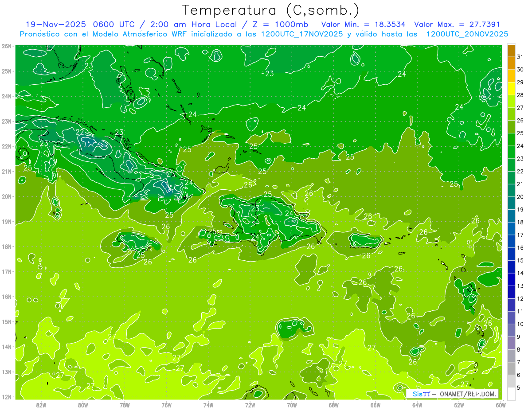Click the 16N latitude axis label
Viewport: 532px width, 411px height.
(7, 297)
